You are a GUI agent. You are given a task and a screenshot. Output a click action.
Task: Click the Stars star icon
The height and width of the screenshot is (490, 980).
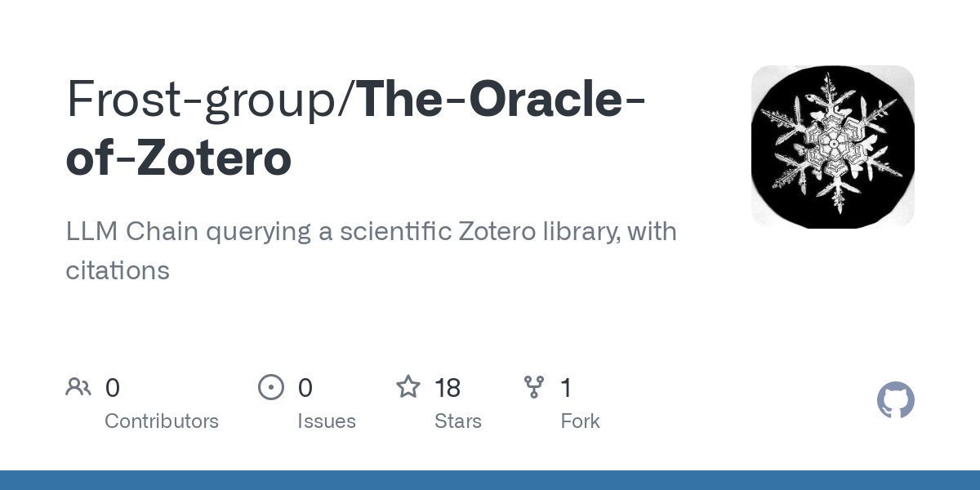[408, 387]
